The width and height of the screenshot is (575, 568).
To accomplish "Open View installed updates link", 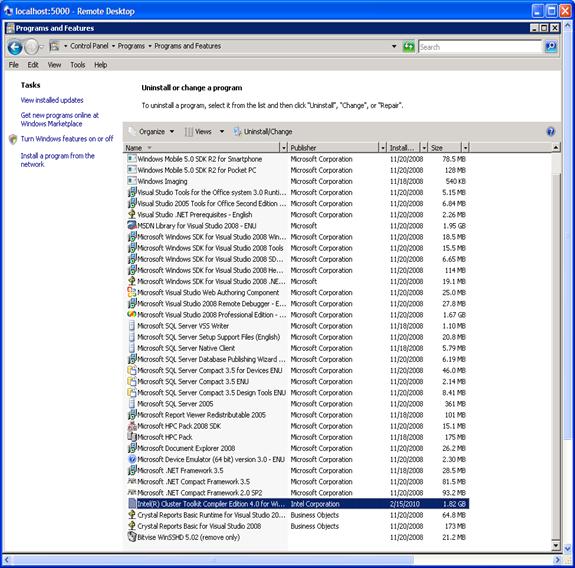I will 52,100.
